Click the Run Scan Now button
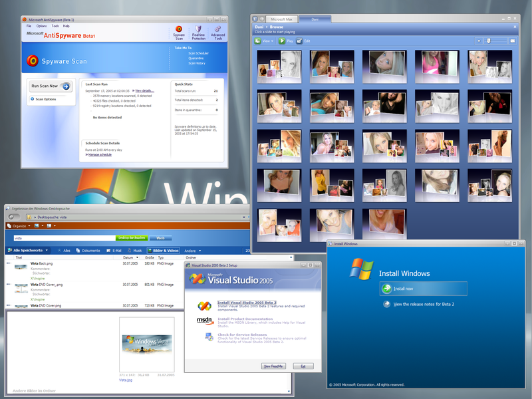 tap(51, 86)
